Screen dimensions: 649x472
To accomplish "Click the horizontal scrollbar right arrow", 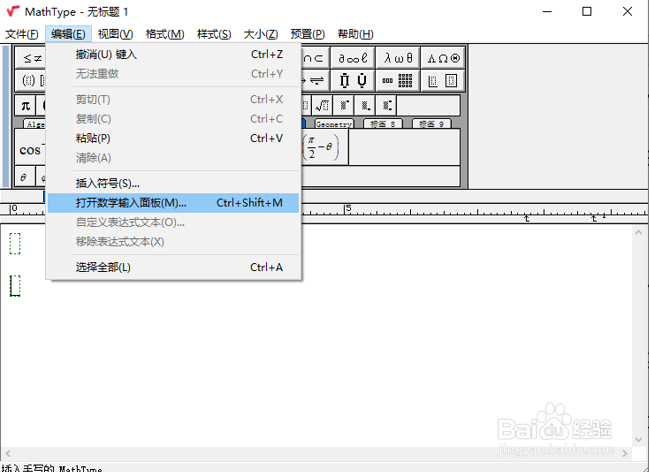I will [x=625, y=453].
